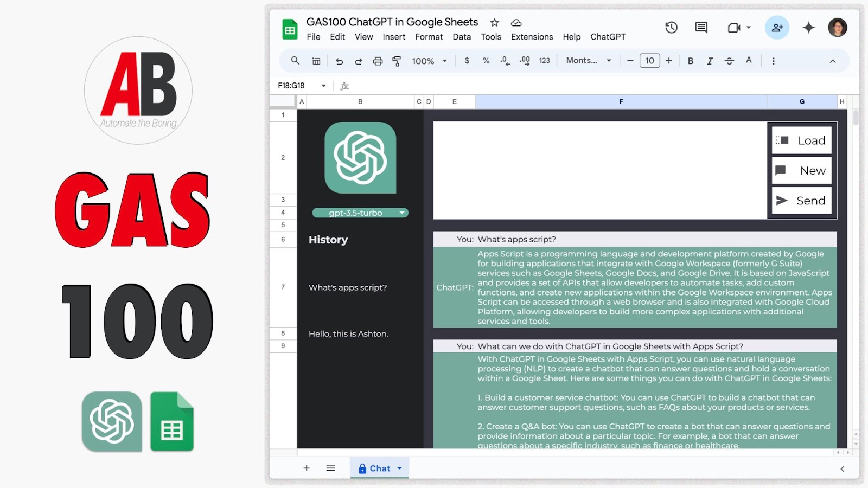Image resolution: width=868 pixels, height=488 pixels.
Task: Open the Edit menu
Action: click(x=337, y=37)
